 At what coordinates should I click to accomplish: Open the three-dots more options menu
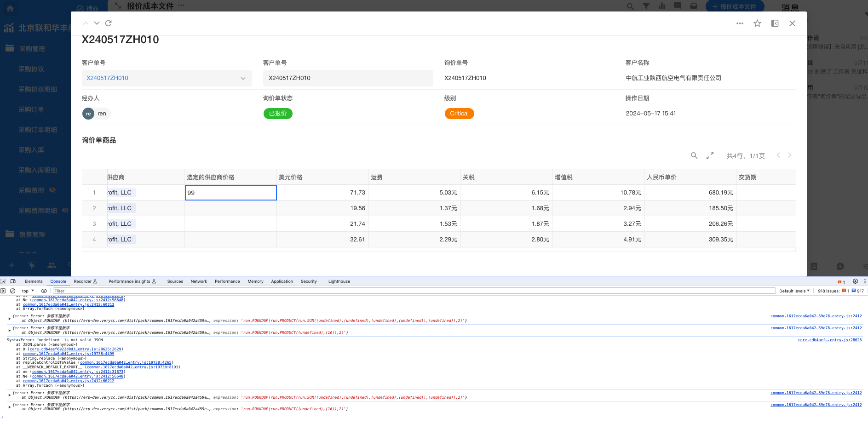click(740, 23)
